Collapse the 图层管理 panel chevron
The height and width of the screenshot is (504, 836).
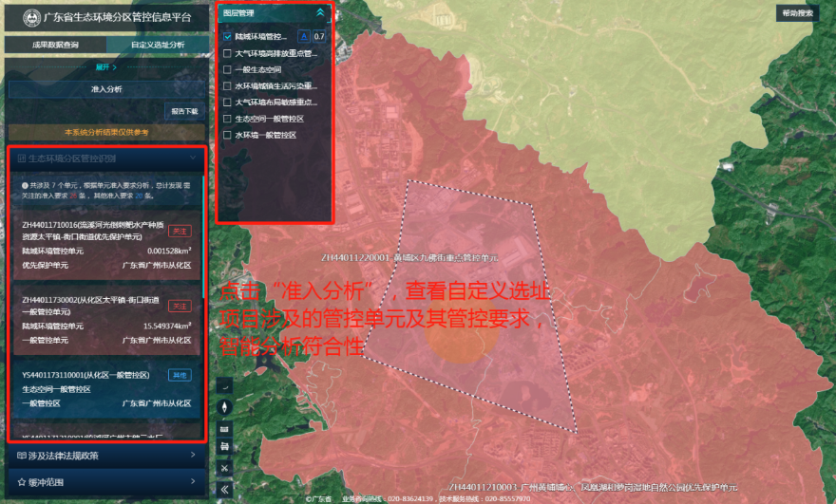320,13
